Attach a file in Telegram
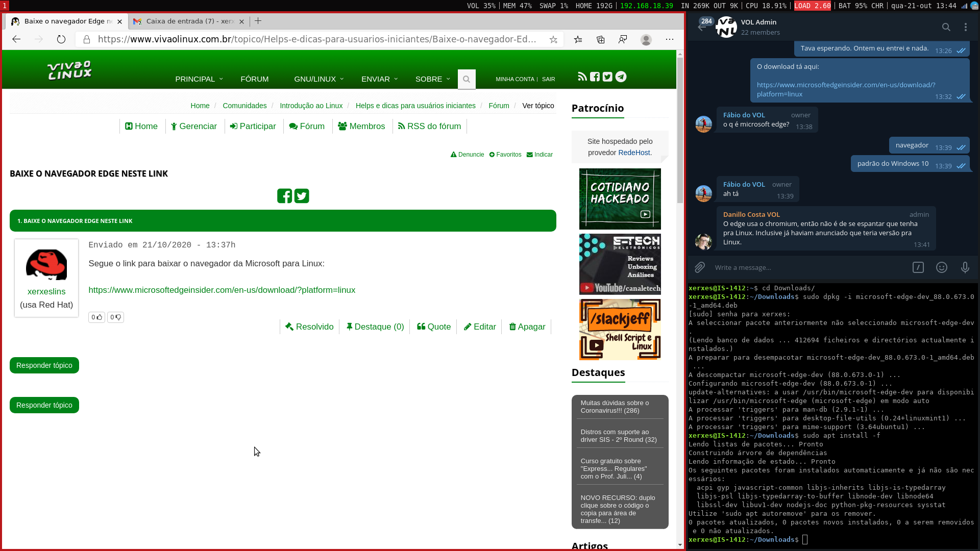980x551 pixels. pyautogui.click(x=700, y=267)
